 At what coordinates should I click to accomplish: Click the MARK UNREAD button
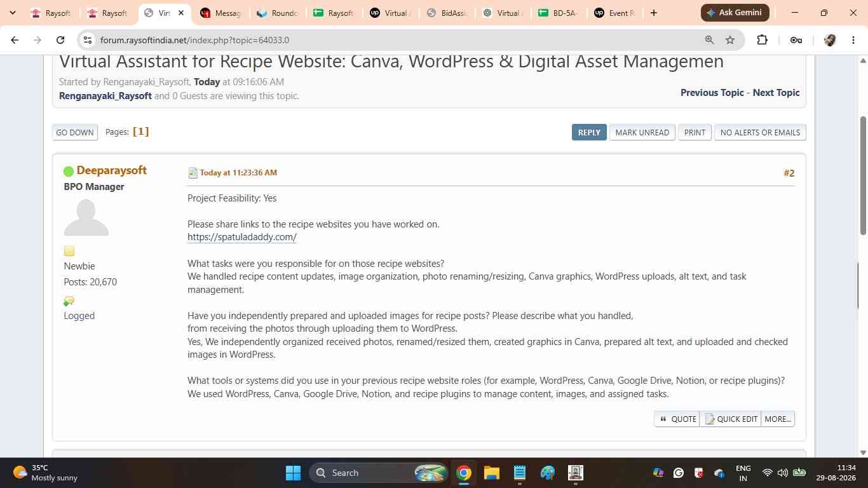[642, 132]
